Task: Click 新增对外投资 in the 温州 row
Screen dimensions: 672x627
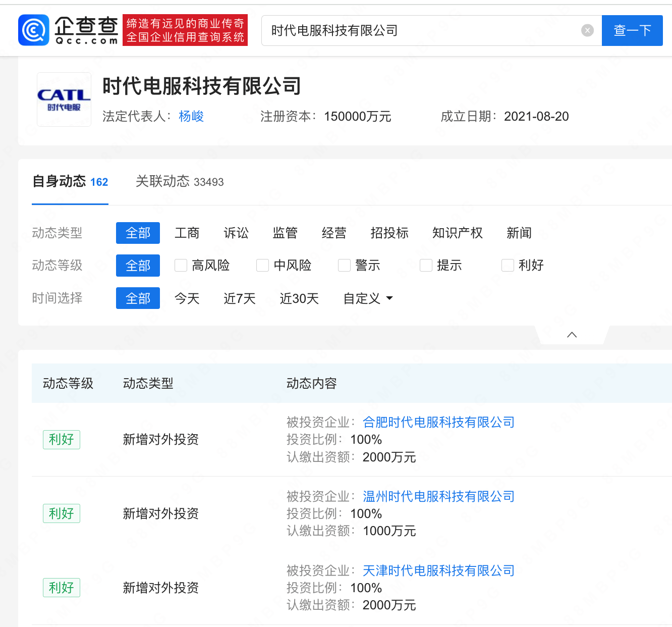Action: (161, 514)
